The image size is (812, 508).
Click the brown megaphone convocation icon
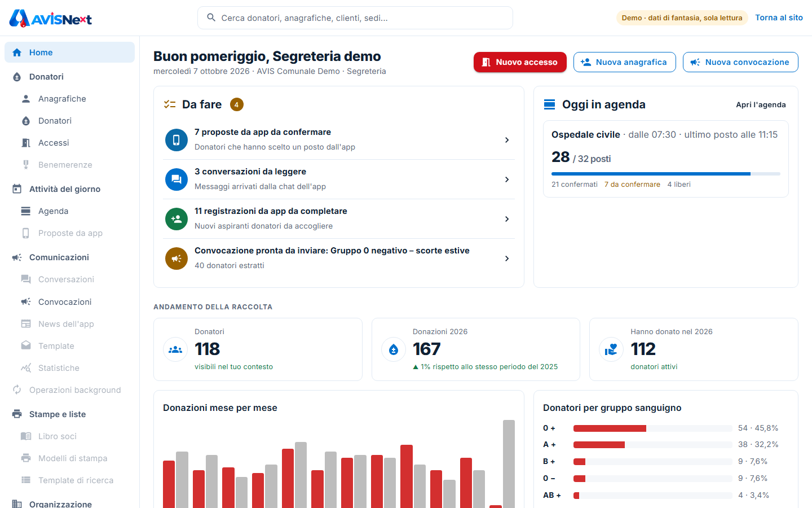[176, 259]
